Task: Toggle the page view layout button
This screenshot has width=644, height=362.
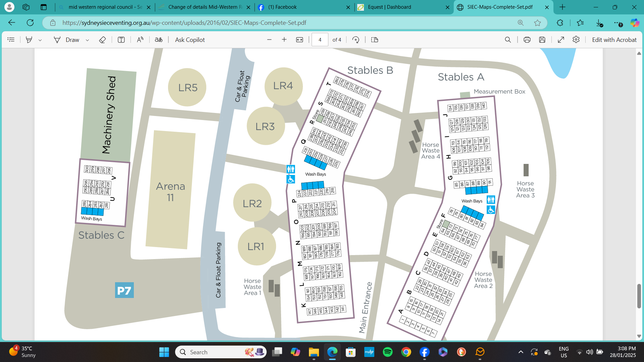Action: click(375, 40)
